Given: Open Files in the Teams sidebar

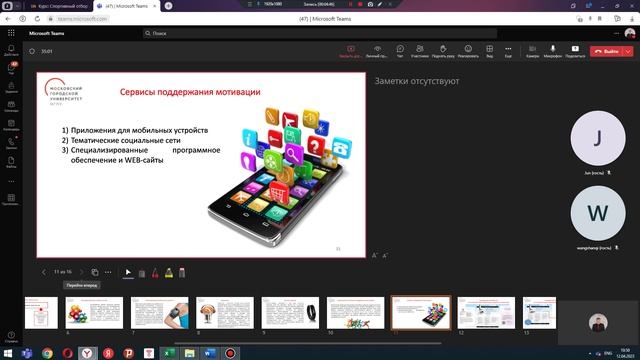Looking at the screenshot, I should [11, 162].
